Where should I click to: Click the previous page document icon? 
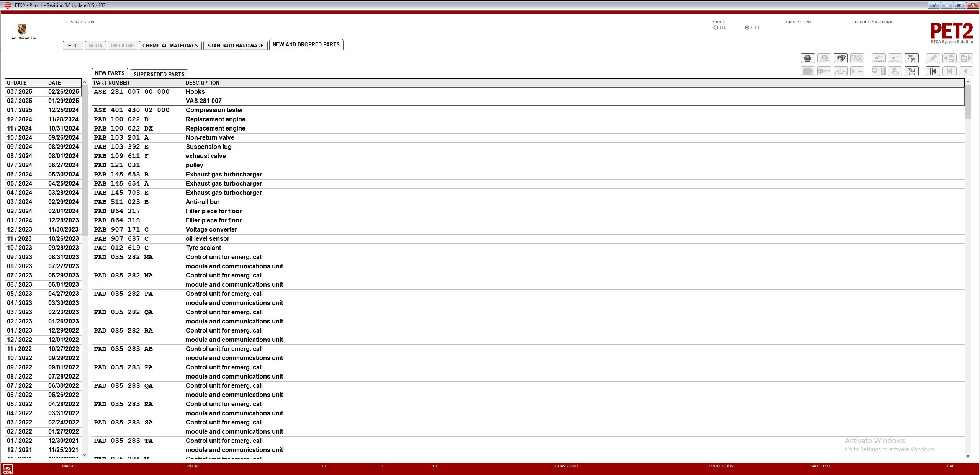tap(950, 58)
